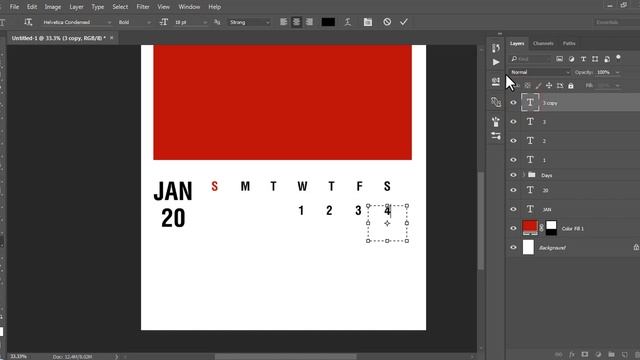Select the Color Fill 1 layer
Image resolution: width=640 pixels, height=360 pixels.
[x=573, y=229]
